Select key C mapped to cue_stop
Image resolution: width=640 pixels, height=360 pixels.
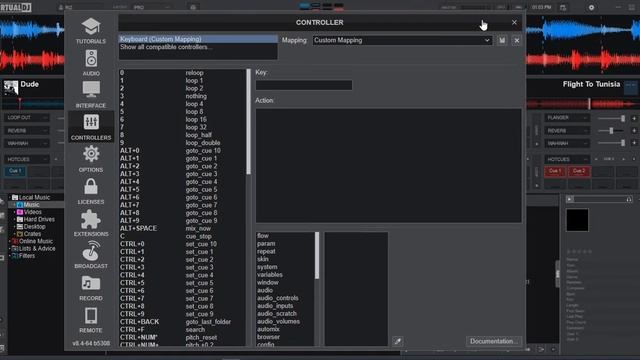(x=182, y=236)
